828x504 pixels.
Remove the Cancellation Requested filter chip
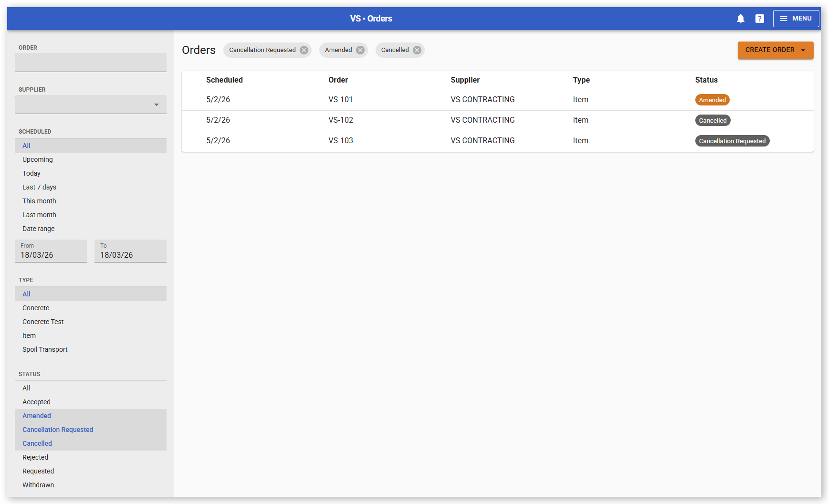(304, 50)
